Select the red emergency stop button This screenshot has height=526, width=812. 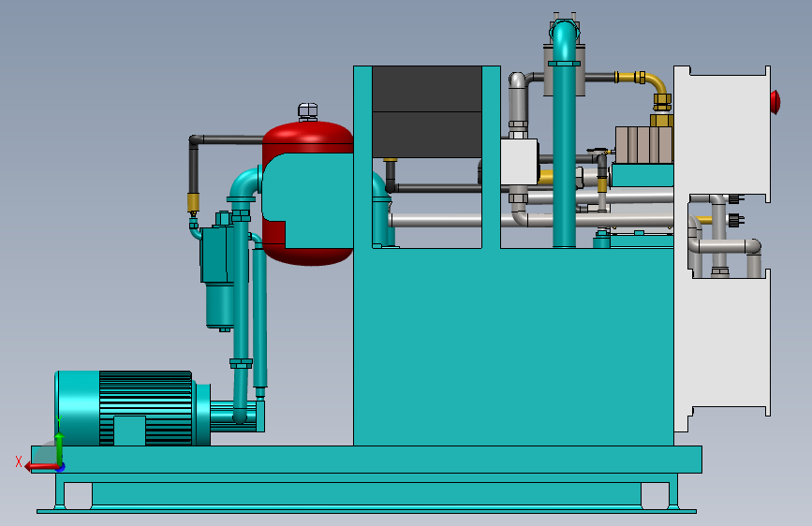click(x=775, y=102)
